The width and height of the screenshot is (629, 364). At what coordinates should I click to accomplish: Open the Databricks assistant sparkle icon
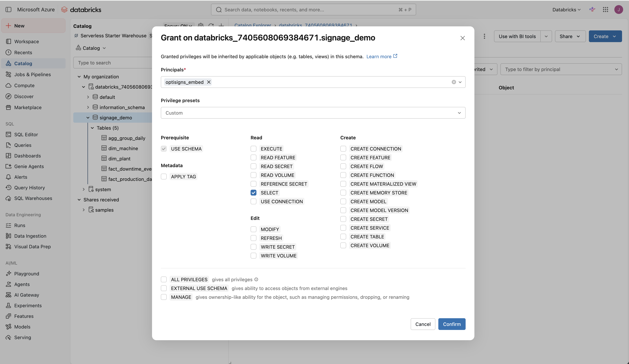point(592,10)
